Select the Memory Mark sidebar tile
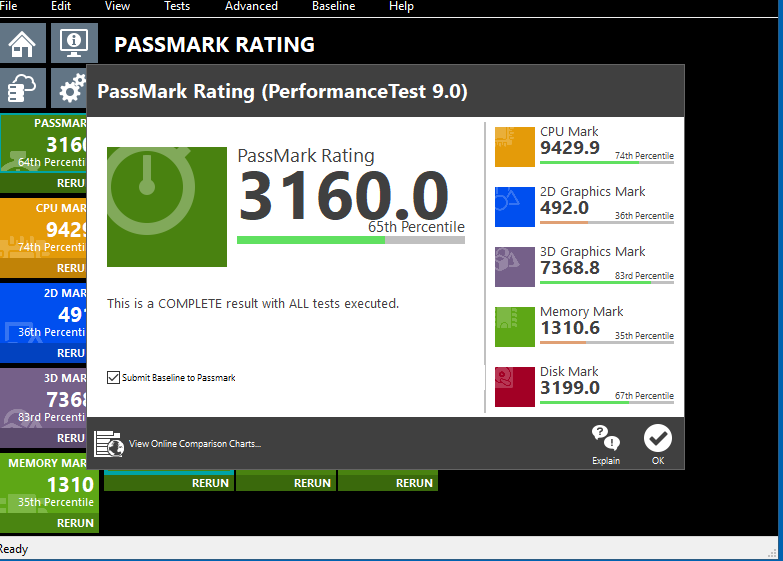Viewport: 783px width, 561px height. (x=49, y=484)
